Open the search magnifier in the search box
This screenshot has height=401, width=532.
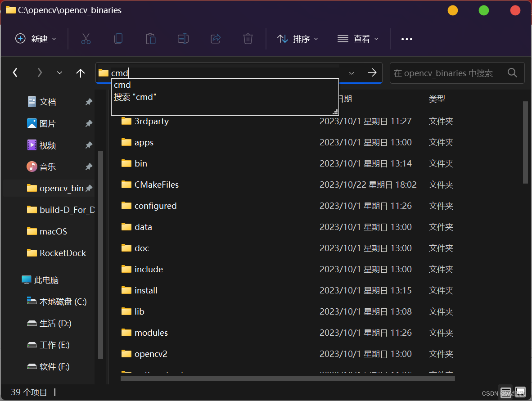coord(512,72)
